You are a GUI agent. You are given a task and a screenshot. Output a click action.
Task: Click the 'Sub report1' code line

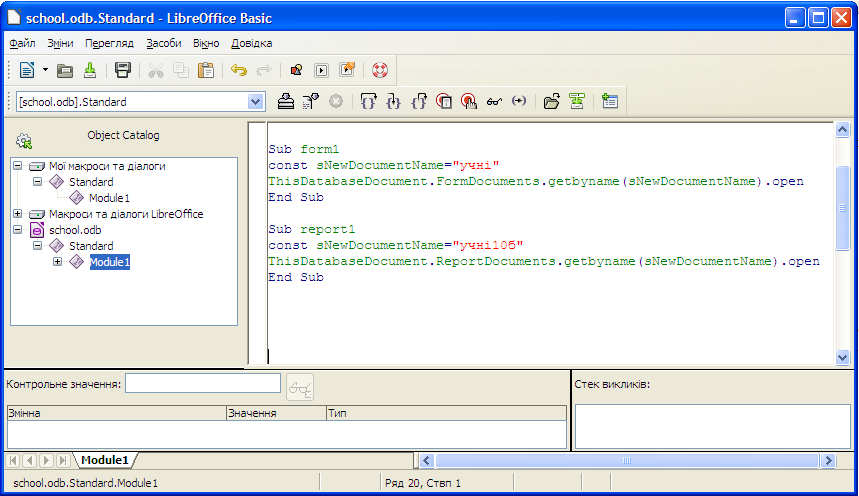312,229
